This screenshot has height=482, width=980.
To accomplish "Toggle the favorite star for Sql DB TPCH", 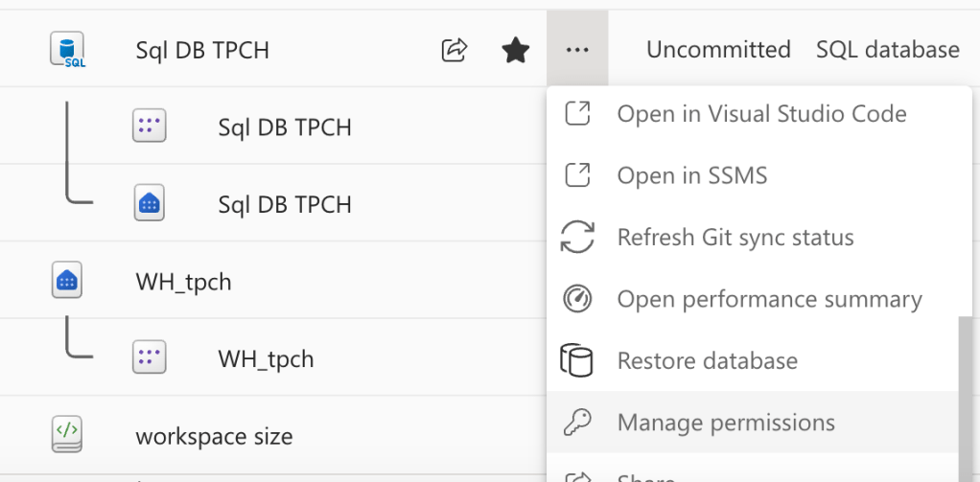I will pyautogui.click(x=516, y=50).
